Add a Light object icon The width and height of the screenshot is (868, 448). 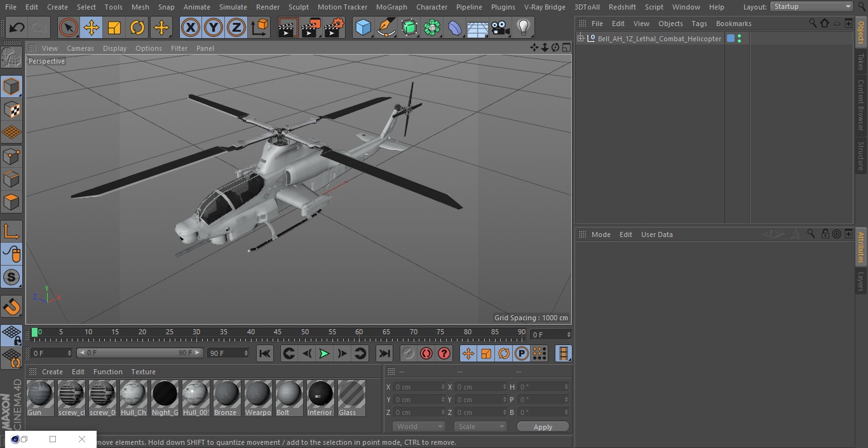[524, 28]
